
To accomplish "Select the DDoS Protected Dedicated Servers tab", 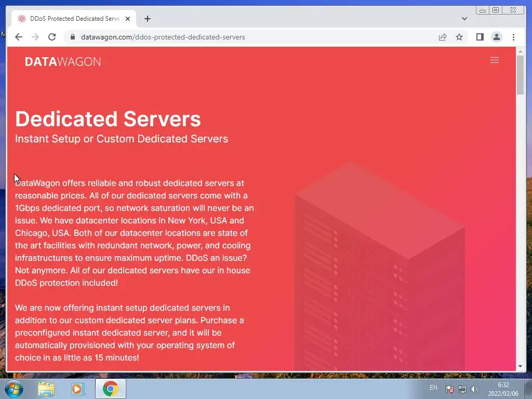I will tap(74, 19).
